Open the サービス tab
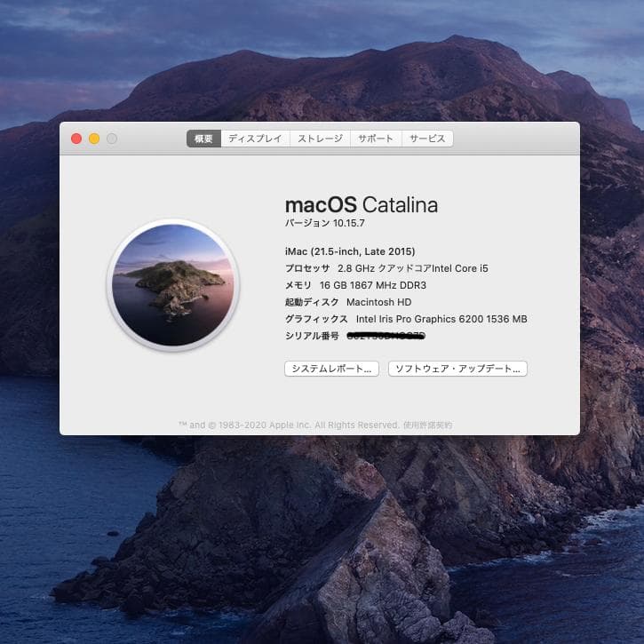Image resolution: width=644 pixels, height=644 pixels. pos(427,139)
